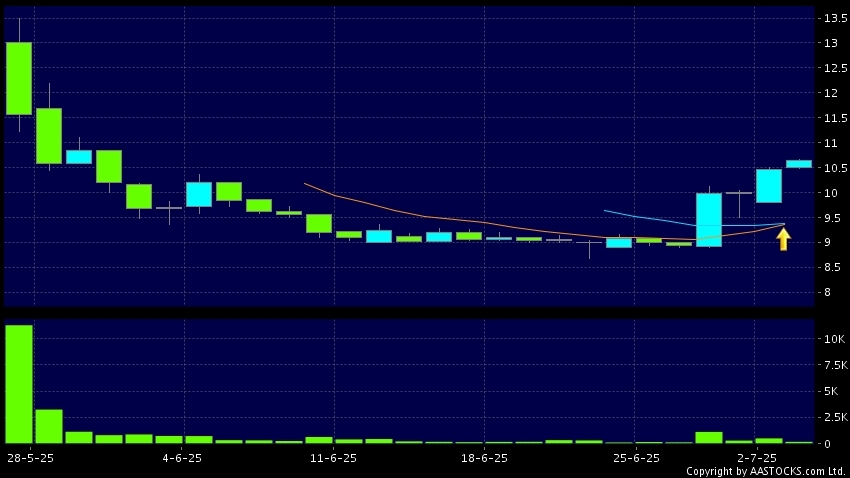
Task: Click the 8.5 price axis label
Action: pos(833,267)
